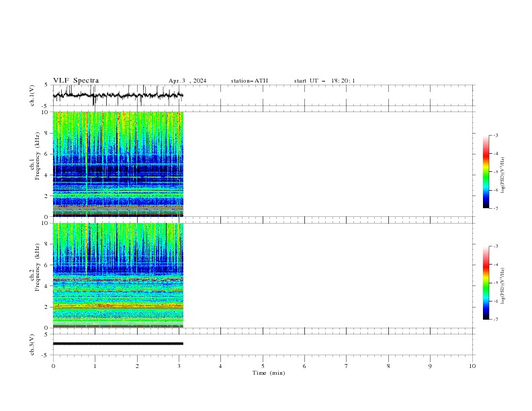This screenshot has height=411, width=532.
Task: Click the time axis tick label '5'
Action: click(263, 366)
